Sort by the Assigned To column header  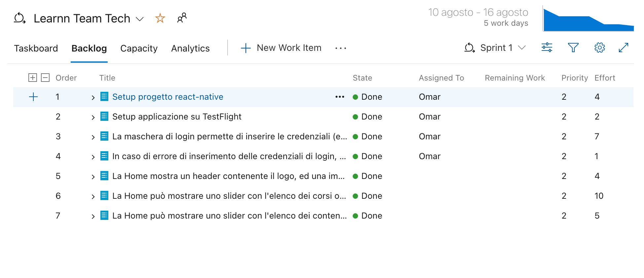click(x=442, y=78)
